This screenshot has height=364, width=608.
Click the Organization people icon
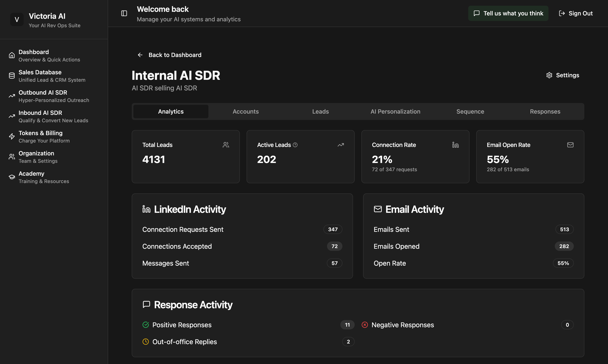pyautogui.click(x=12, y=157)
